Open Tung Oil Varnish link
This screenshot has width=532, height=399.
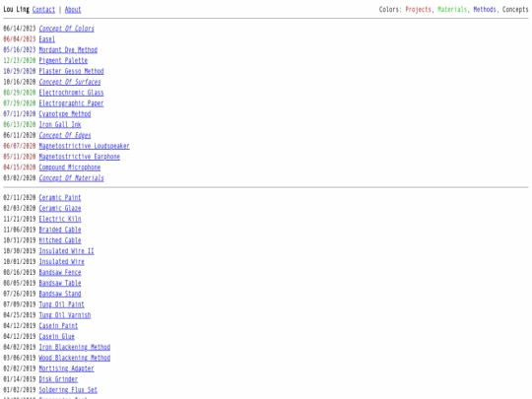(65, 315)
